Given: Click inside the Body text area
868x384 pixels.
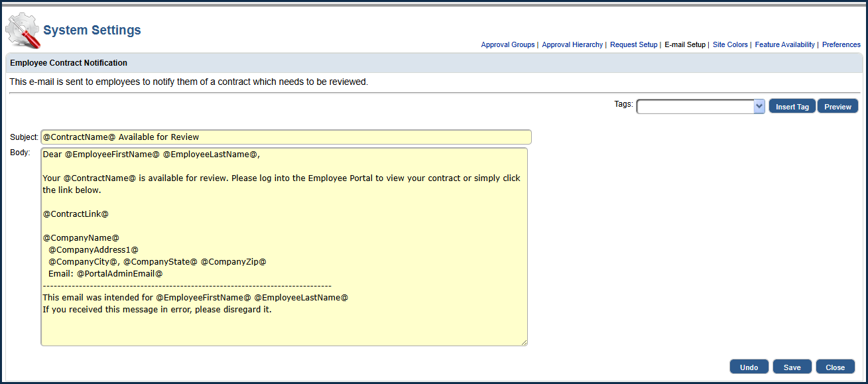Looking at the screenshot, I should [284, 247].
